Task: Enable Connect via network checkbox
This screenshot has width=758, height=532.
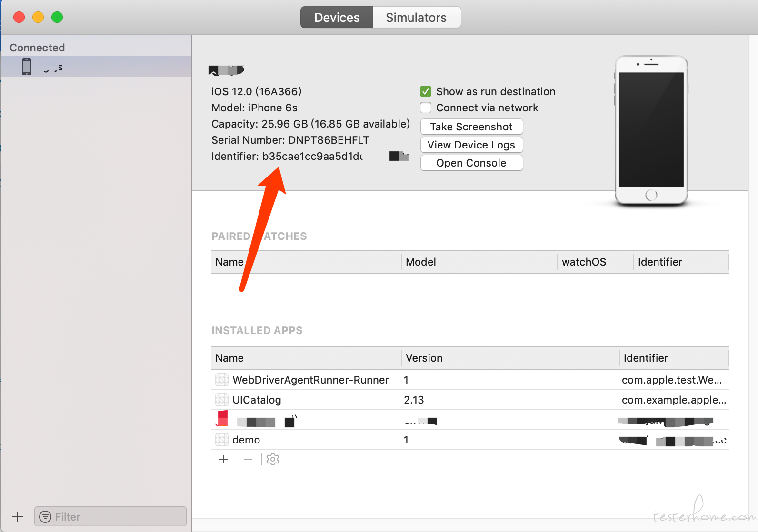Action: coord(426,108)
